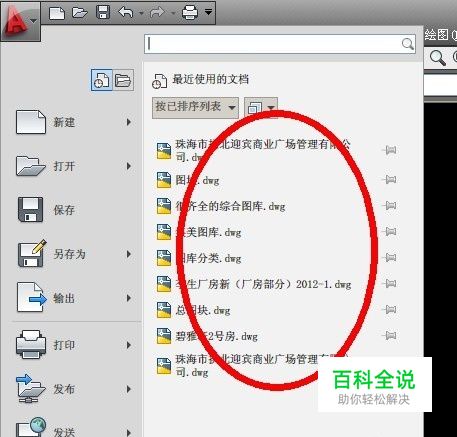The width and height of the screenshot is (457, 437).
Task: Pin the 总图块.dwg recent file
Action: pyautogui.click(x=389, y=310)
